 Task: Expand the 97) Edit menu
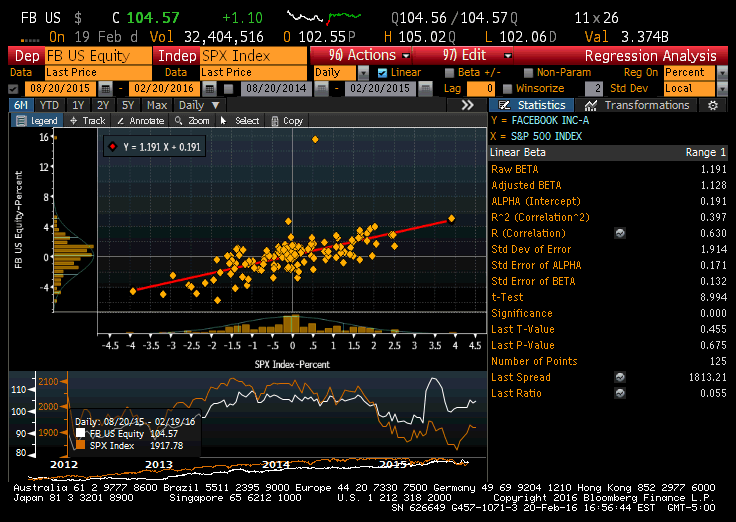click(463, 55)
